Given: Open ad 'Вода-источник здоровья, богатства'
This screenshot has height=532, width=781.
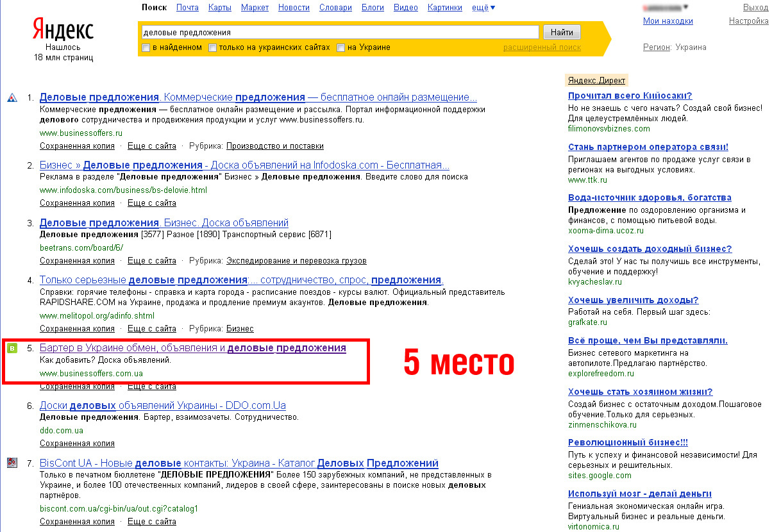Looking at the screenshot, I should coord(650,197).
